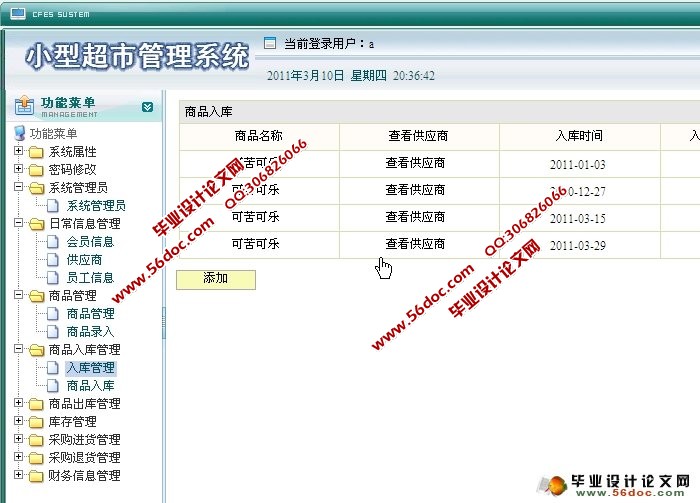Click the 功能菜单 header upload icon
Image resolution: width=700 pixels, height=503 pixels.
click(x=24, y=106)
